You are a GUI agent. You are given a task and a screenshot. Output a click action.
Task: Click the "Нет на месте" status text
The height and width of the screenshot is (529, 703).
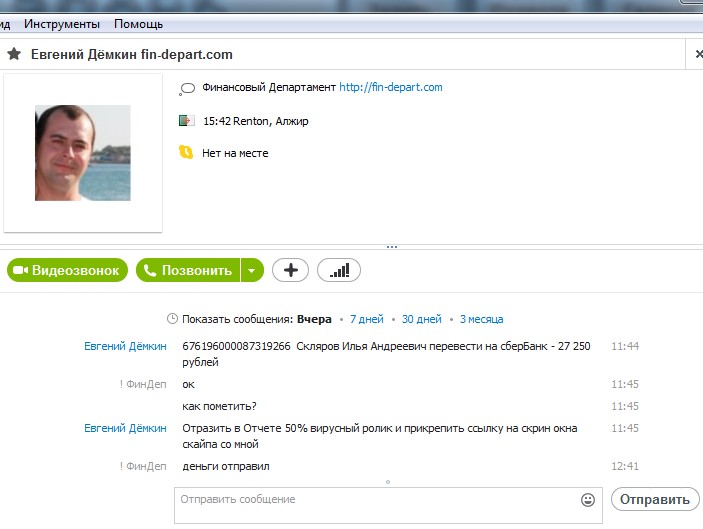coord(235,153)
